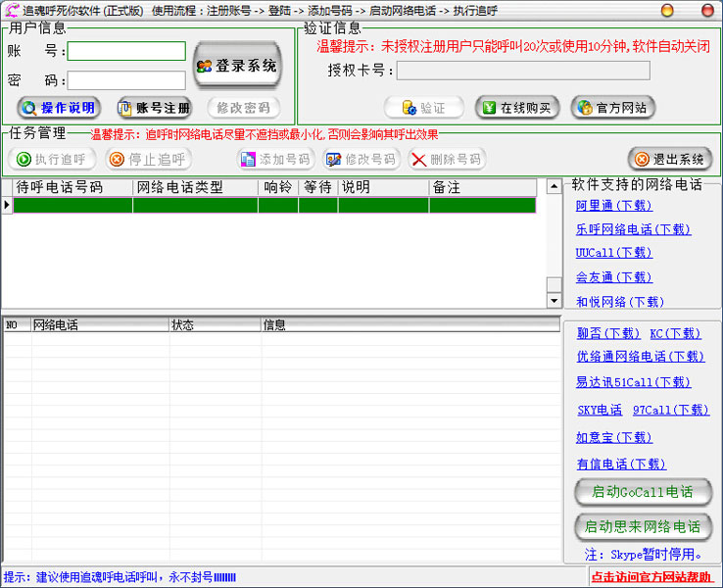Click the 修改密码 change password button
Viewport: 723px width, 588px height.
pyautogui.click(x=243, y=108)
